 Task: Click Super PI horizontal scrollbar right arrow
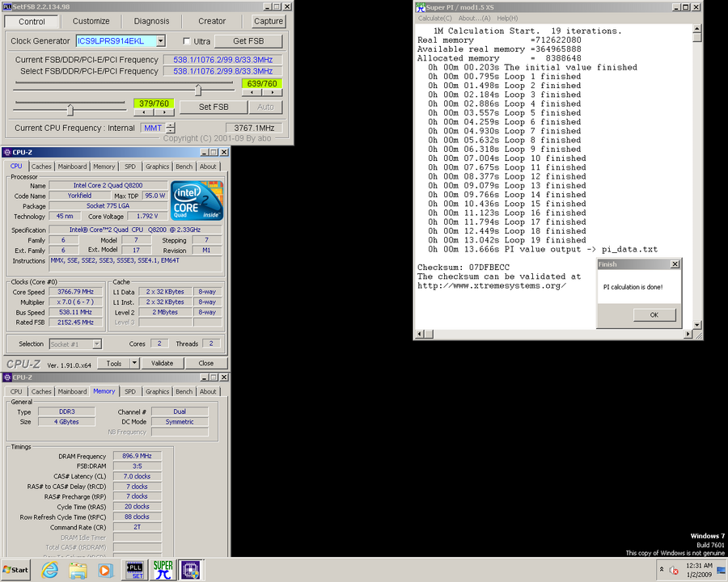click(x=688, y=334)
